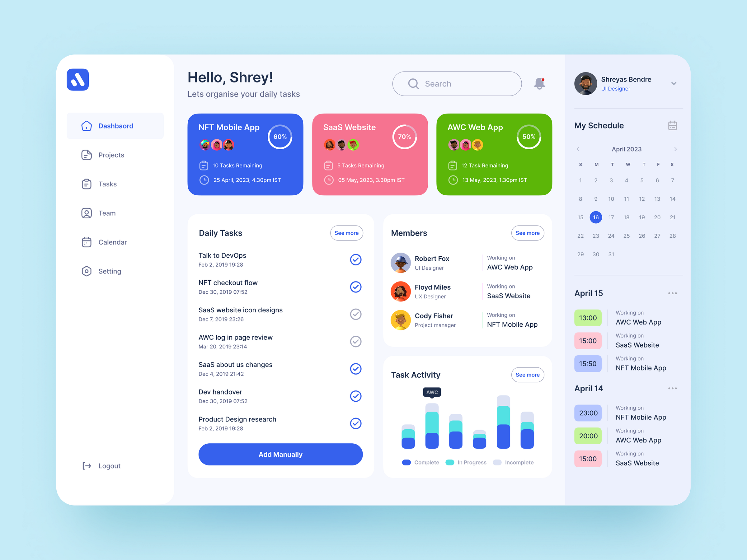The width and height of the screenshot is (747, 560).
Task: Click the notification bell icon
Action: tap(541, 83)
